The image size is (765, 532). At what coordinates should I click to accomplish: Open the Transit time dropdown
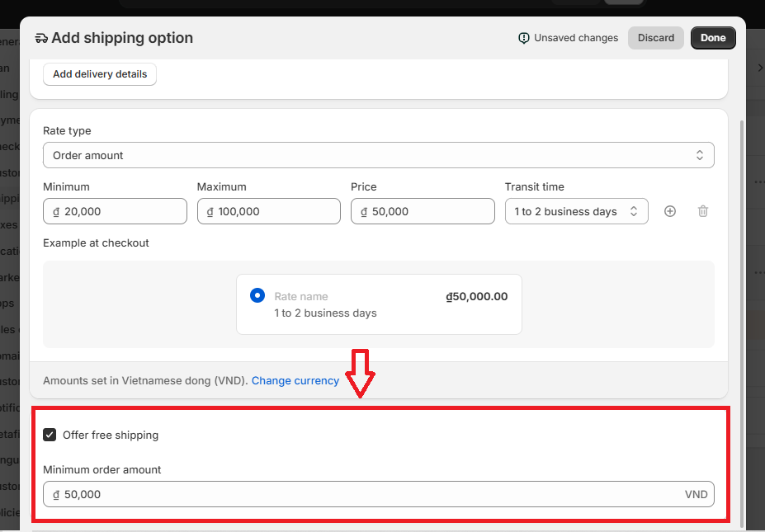point(576,211)
